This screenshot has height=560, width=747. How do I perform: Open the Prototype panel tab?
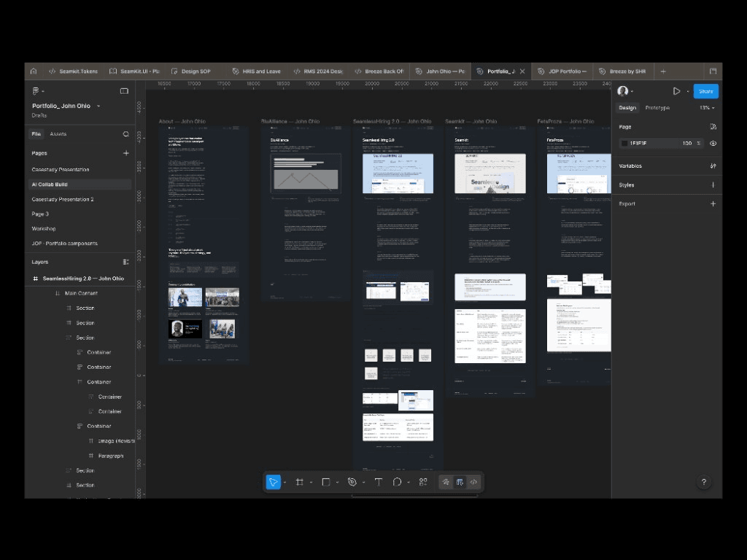pos(657,108)
